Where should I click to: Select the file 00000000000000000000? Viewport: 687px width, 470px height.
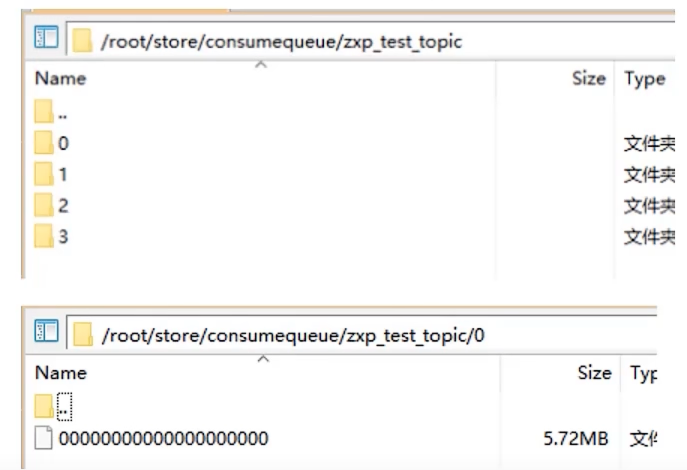pyautogui.click(x=163, y=438)
